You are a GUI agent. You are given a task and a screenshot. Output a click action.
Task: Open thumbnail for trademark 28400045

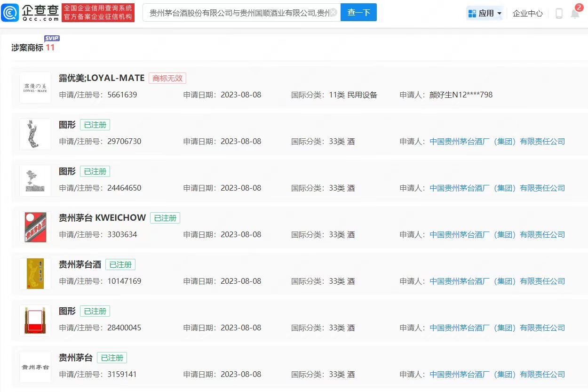coord(35,320)
